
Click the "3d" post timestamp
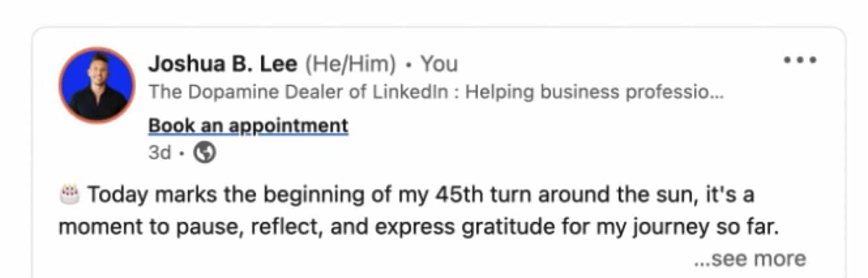point(159,153)
